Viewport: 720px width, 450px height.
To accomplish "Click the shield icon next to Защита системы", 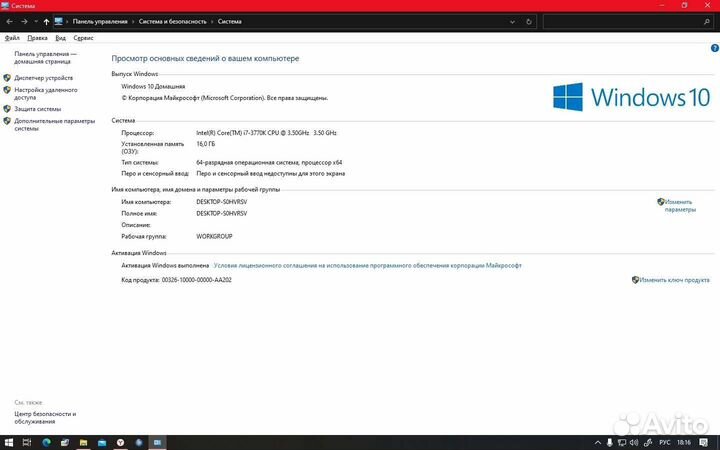I will tap(7, 109).
